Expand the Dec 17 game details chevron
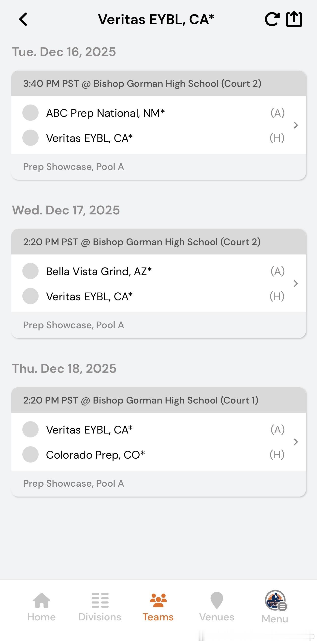317x644 pixels. pos(296,284)
